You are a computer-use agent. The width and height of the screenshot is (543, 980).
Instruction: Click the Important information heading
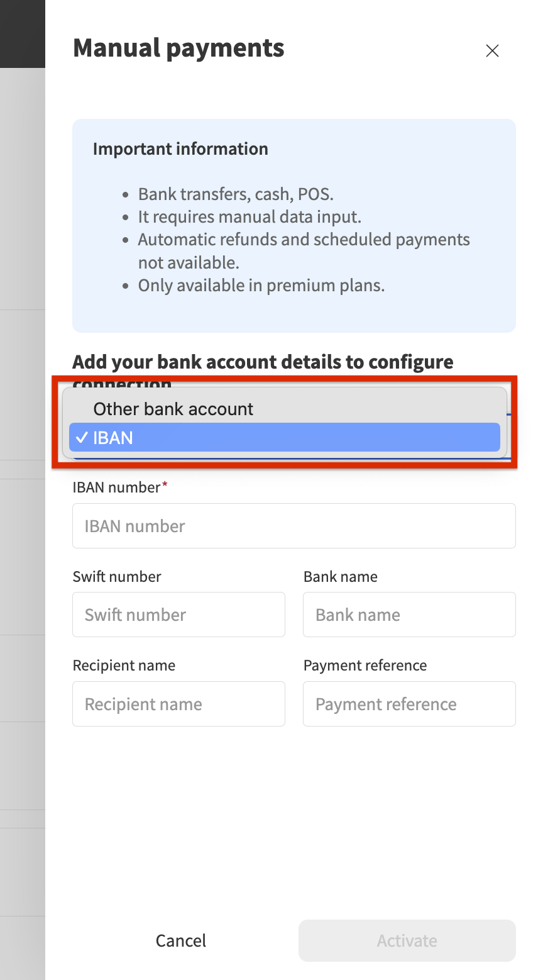click(180, 149)
